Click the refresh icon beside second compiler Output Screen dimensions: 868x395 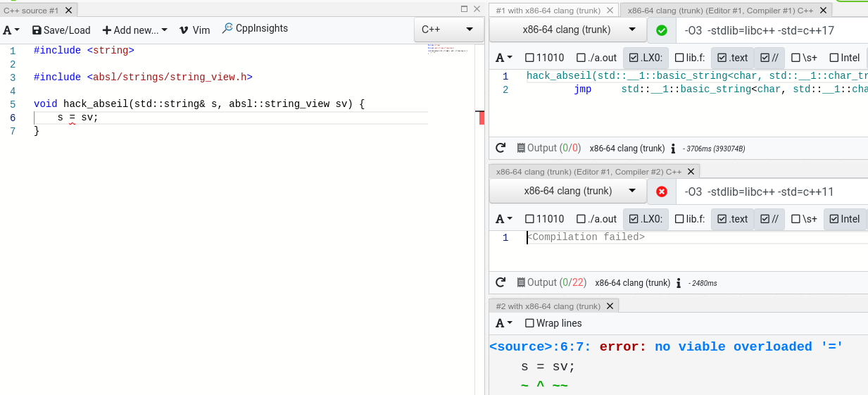tap(501, 282)
